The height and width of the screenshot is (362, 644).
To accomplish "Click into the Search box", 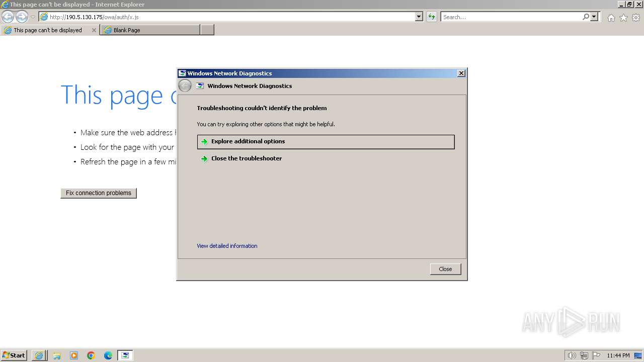I will [x=511, y=17].
